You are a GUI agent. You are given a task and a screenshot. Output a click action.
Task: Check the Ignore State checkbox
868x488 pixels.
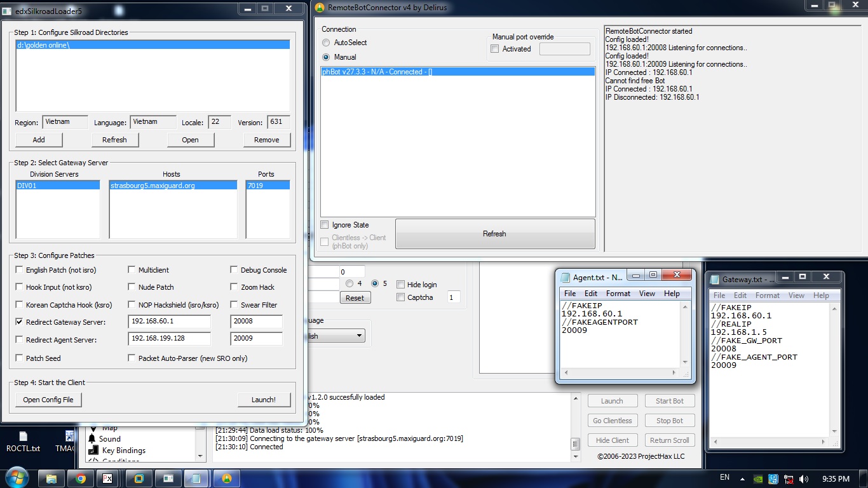click(325, 225)
